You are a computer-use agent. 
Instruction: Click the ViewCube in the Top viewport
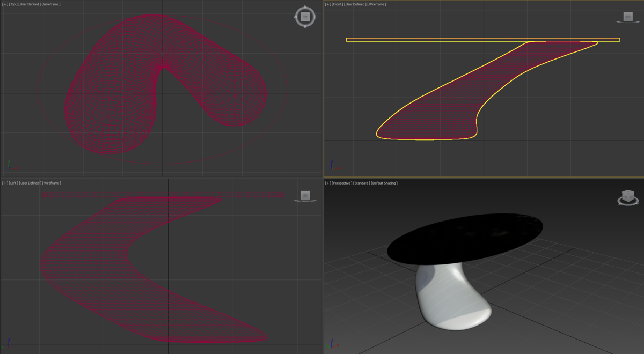pyautogui.click(x=305, y=17)
